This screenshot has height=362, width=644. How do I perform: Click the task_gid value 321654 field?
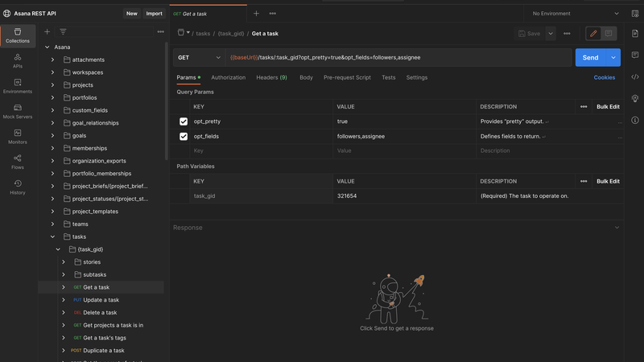[404, 196]
